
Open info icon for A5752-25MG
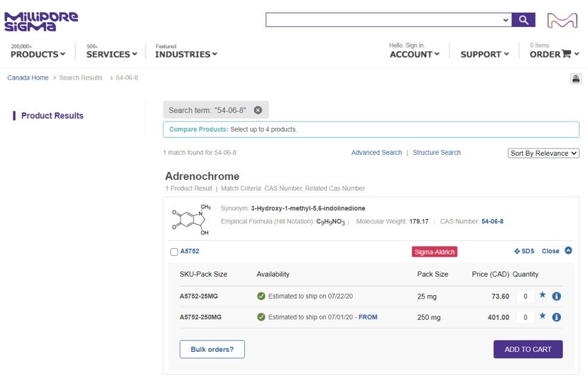click(557, 297)
